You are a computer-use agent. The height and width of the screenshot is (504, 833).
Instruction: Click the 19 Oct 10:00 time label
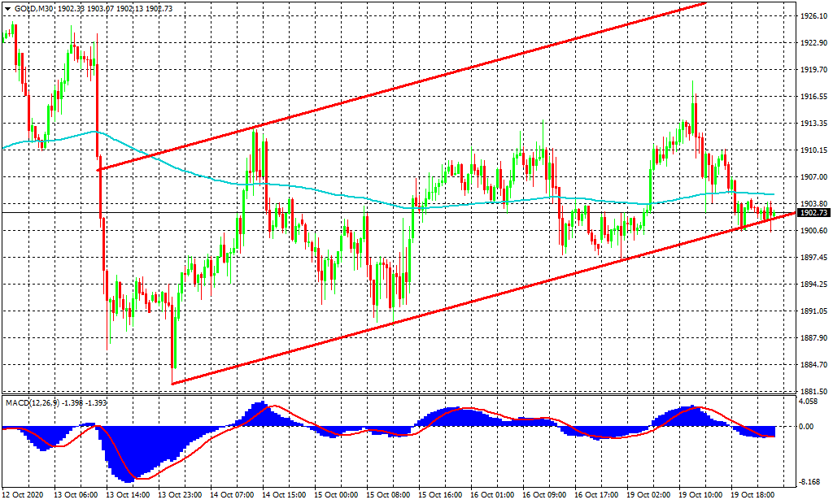click(x=701, y=494)
